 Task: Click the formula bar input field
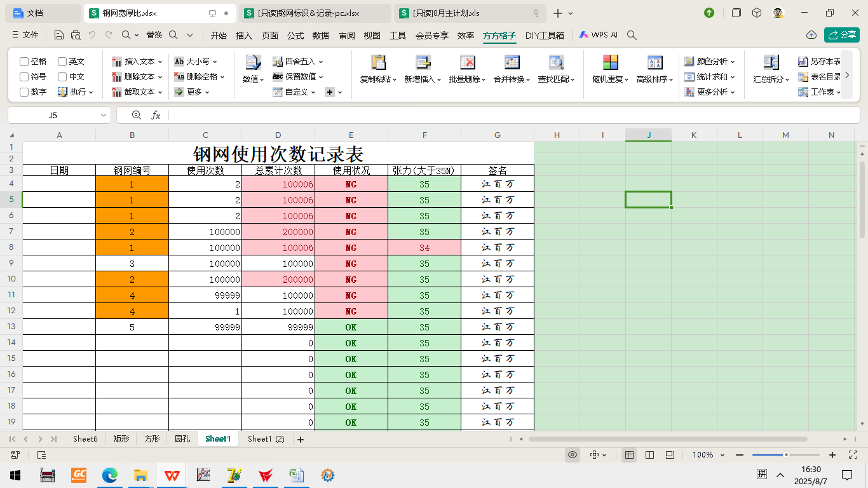click(x=508, y=115)
